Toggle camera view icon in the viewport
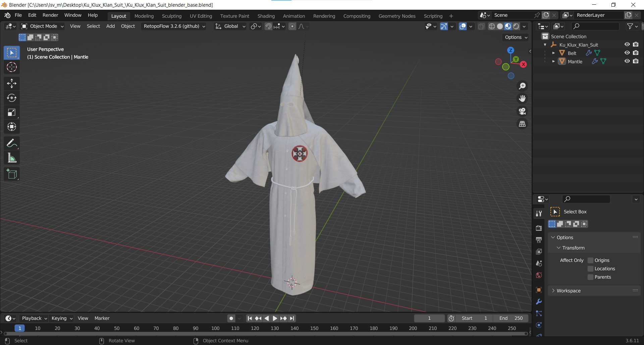Screen dimensions: 644x345 [x=522, y=111]
